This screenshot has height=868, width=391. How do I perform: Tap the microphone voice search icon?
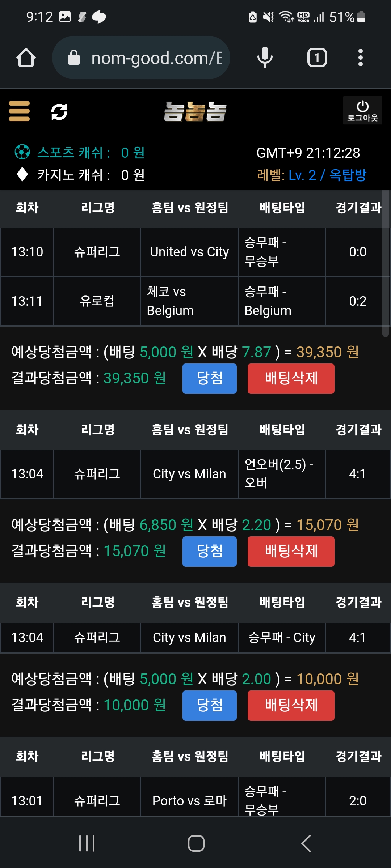coord(265,58)
